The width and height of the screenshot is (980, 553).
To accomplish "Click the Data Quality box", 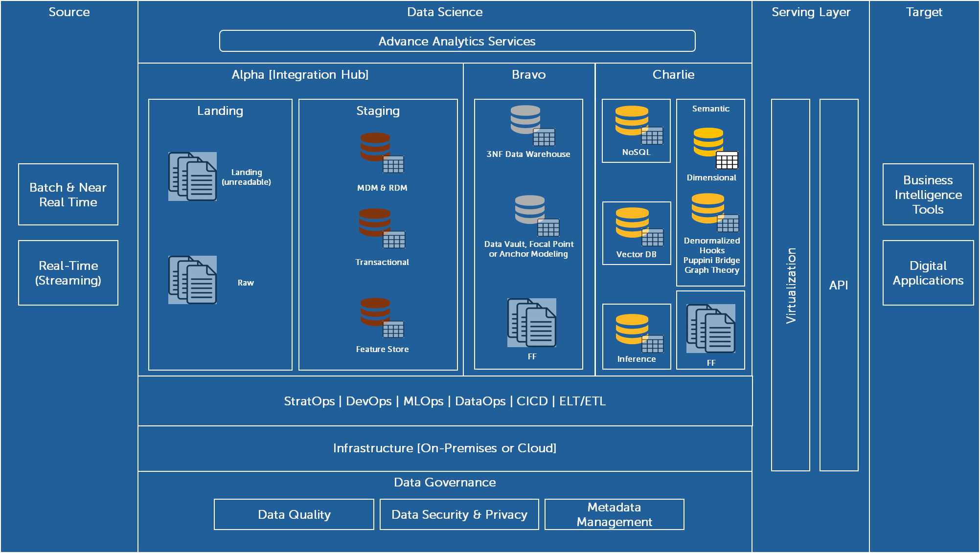I will pos(294,514).
